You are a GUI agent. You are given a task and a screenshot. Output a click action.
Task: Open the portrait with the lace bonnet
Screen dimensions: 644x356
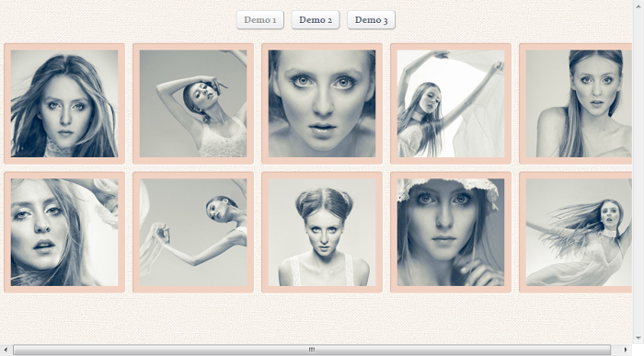click(451, 233)
